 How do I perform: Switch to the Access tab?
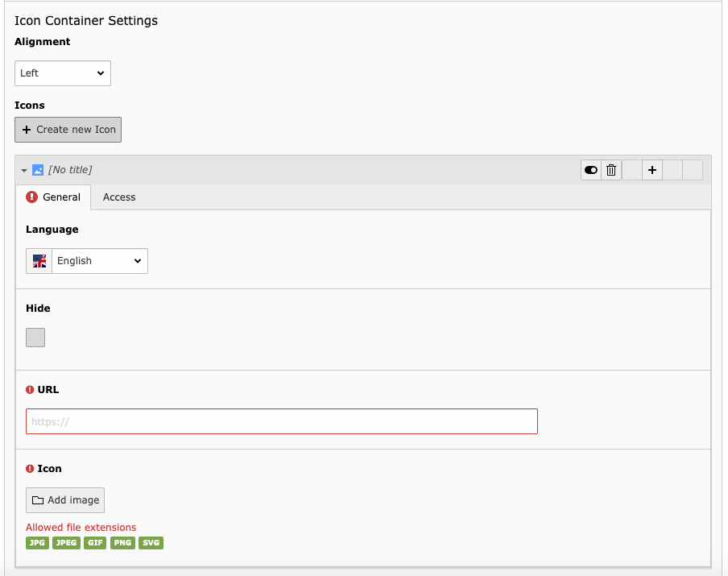119,197
